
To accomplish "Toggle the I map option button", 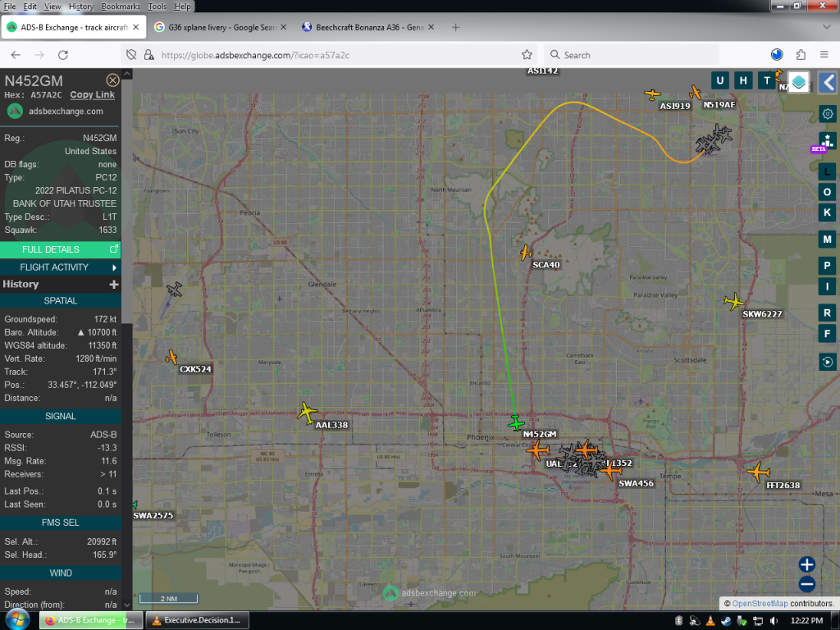I will tap(827, 286).
